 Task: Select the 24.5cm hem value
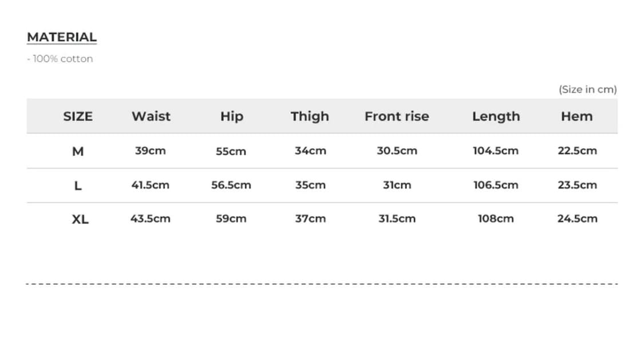[x=577, y=219]
